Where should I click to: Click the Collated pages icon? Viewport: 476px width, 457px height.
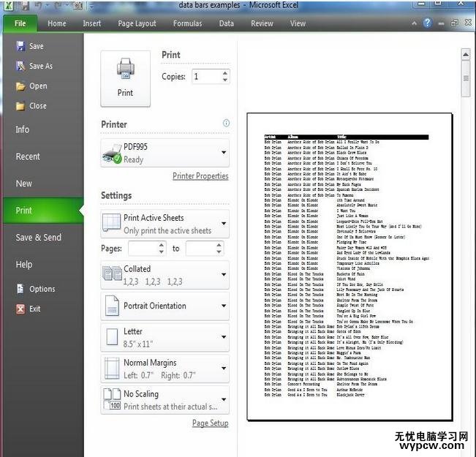pos(112,273)
